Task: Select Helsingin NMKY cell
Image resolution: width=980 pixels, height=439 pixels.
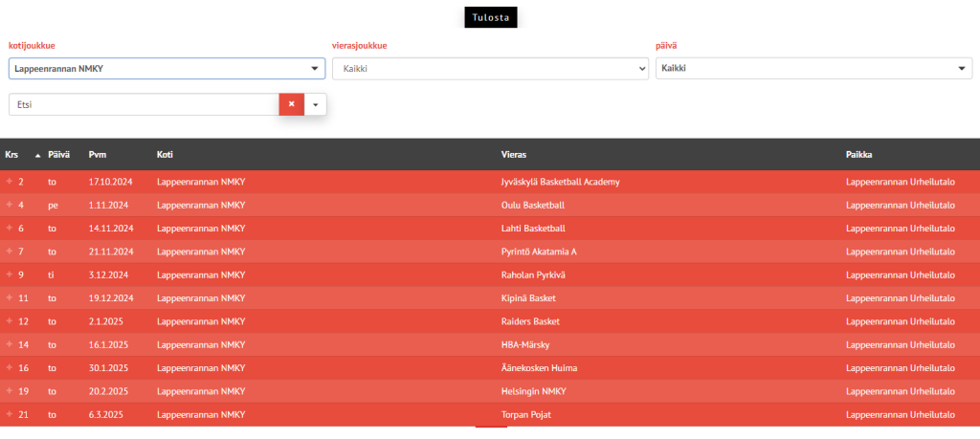Action: point(533,391)
